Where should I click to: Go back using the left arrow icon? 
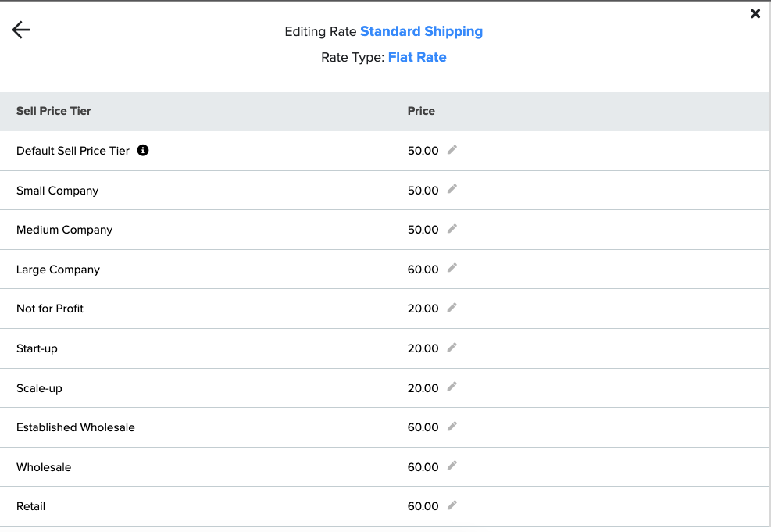point(20,30)
